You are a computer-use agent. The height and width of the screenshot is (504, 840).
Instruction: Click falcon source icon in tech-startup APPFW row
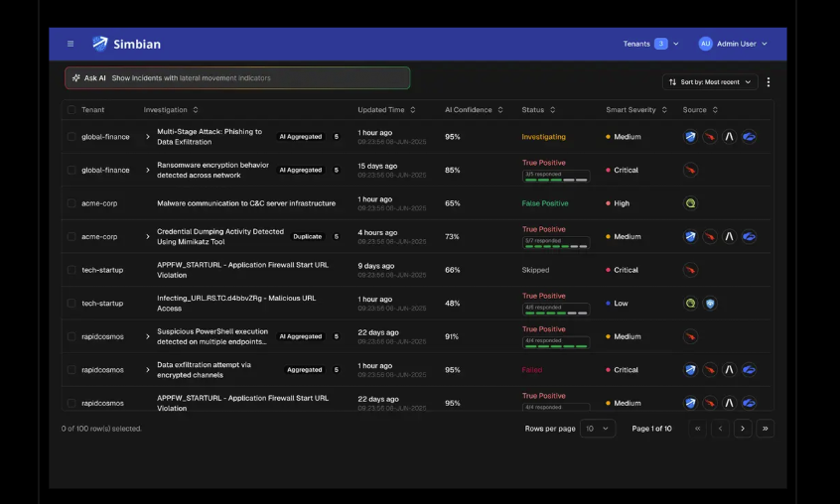(x=690, y=270)
